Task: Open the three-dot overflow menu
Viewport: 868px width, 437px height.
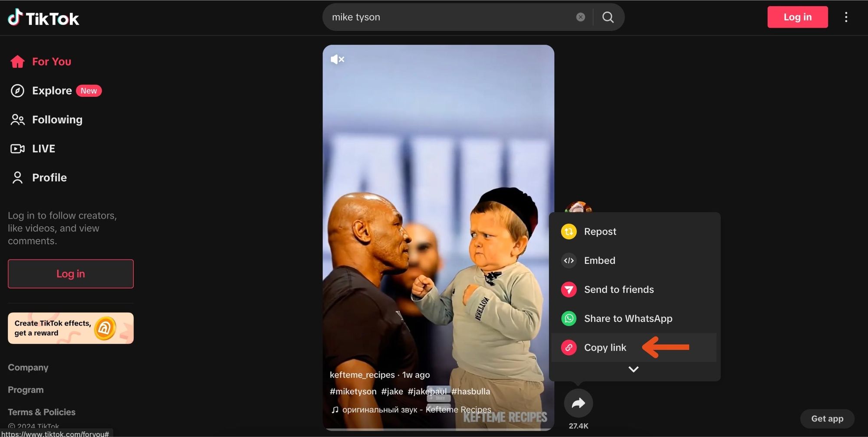Action: pyautogui.click(x=846, y=17)
